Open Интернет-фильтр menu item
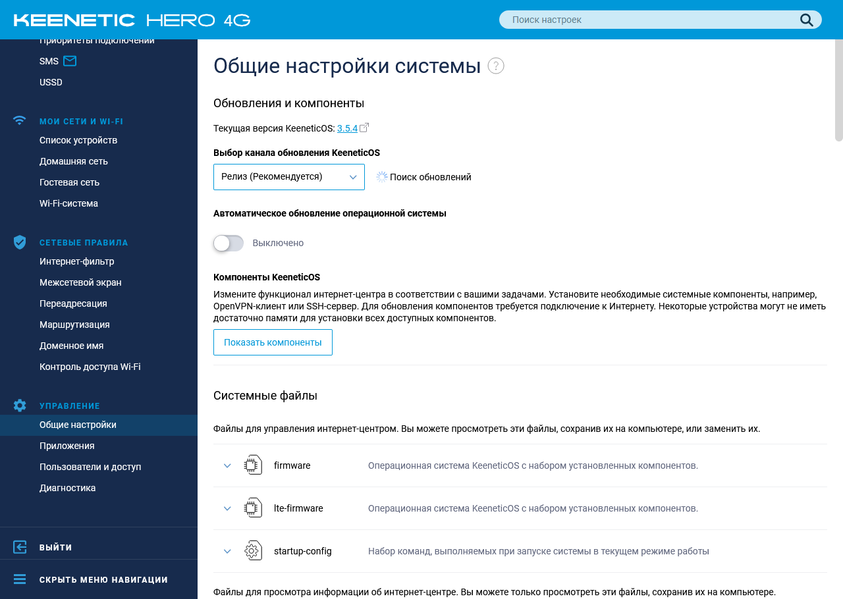 tap(77, 261)
